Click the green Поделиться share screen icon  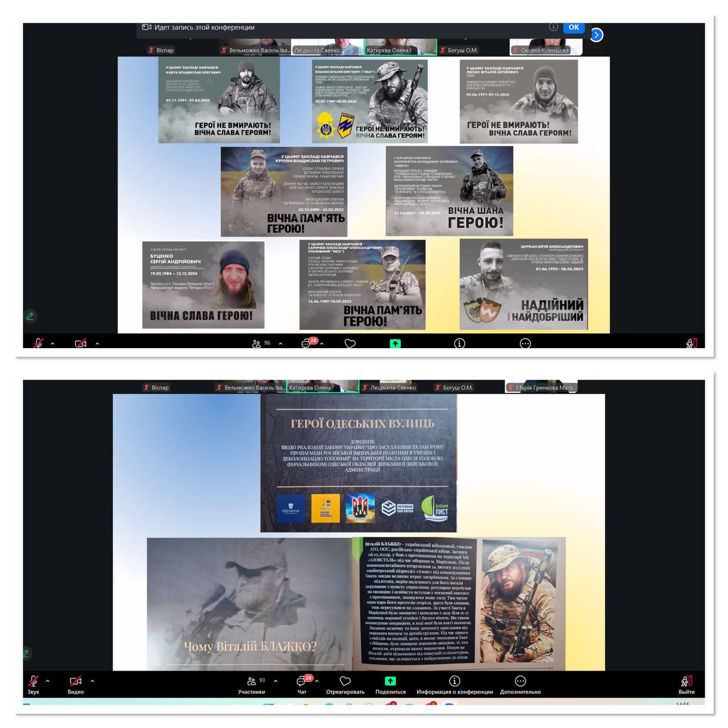390,681
